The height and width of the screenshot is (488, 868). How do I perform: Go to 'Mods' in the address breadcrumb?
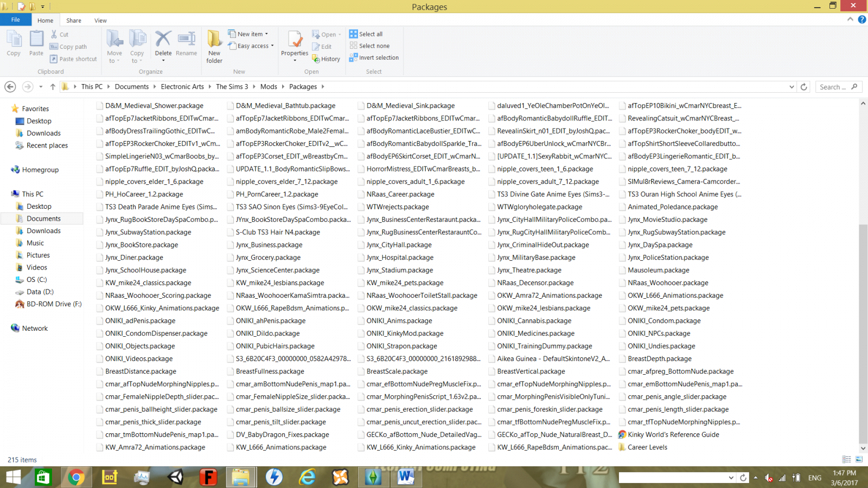point(269,87)
